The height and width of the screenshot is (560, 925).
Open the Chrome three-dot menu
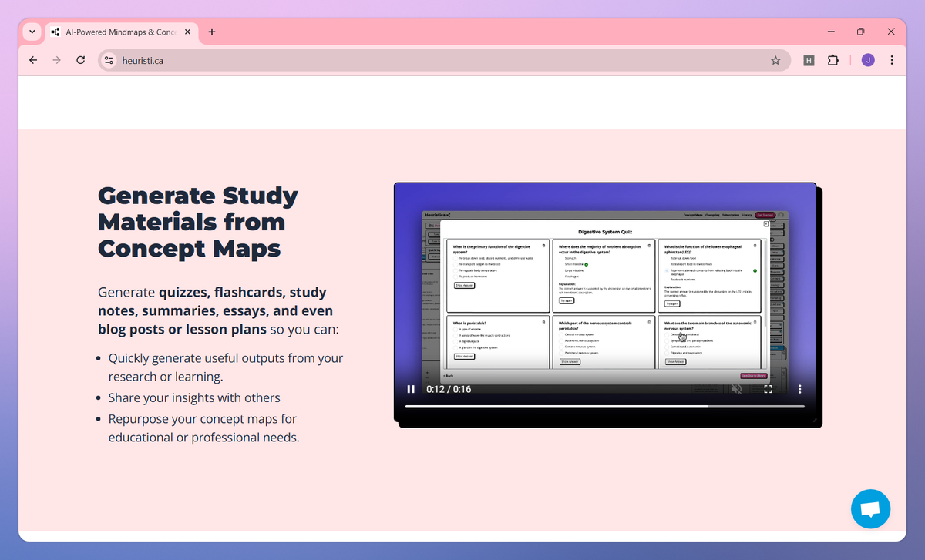point(892,60)
